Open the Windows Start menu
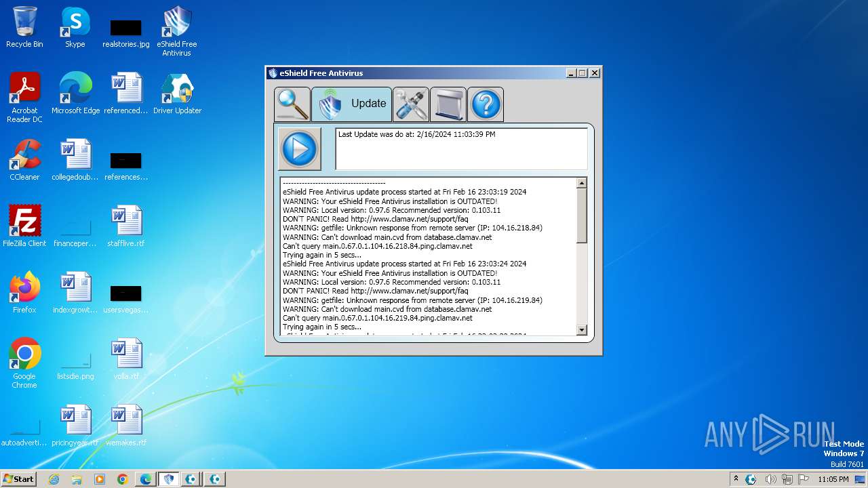 [x=19, y=479]
